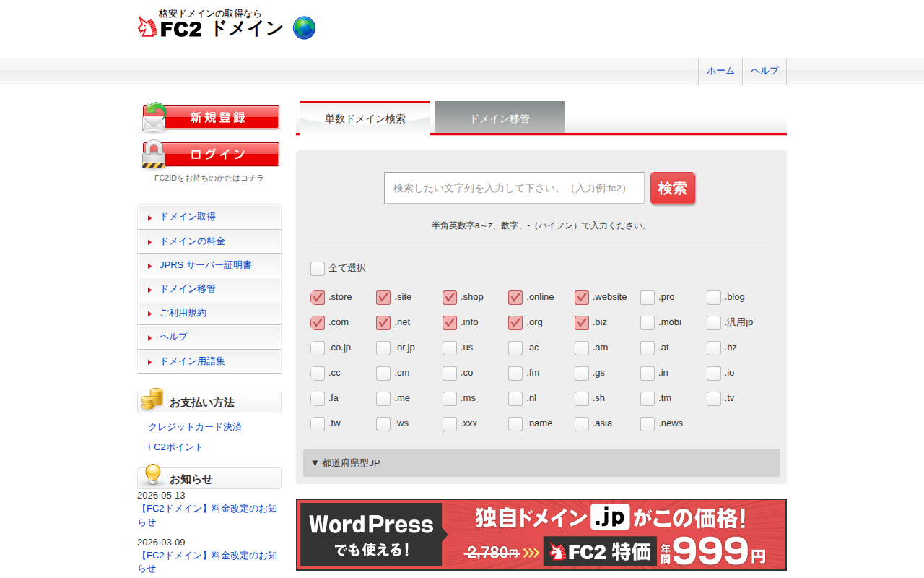The image size is (924, 578).
Task: Click the ログイン button
Action: [210, 155]
